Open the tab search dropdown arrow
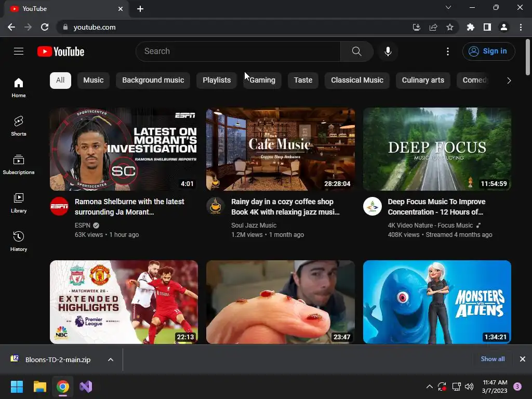The image size is (532, 399). (x=448, y=7)
